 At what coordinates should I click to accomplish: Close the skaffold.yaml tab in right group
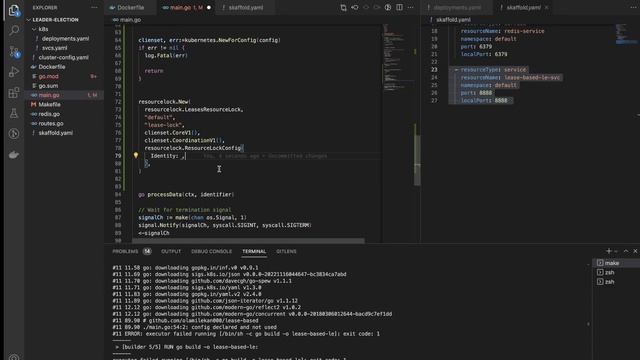click(x=547, y=7)
